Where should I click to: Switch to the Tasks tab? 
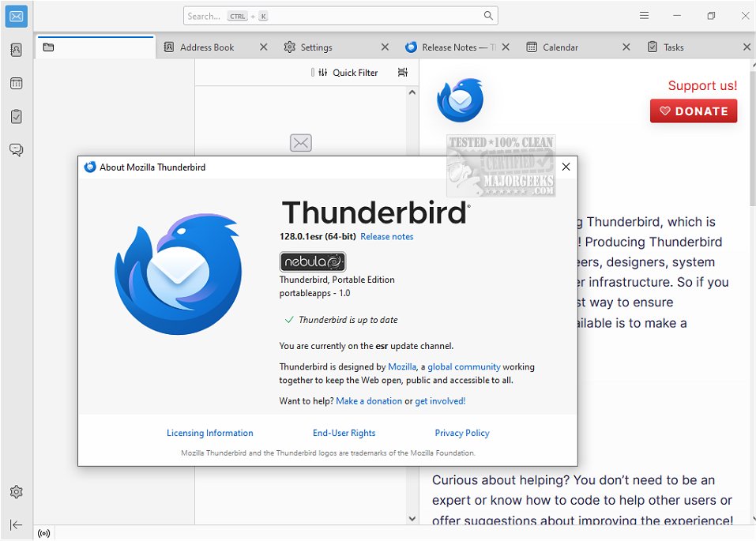674,47
